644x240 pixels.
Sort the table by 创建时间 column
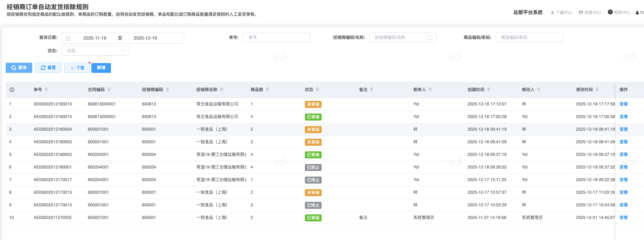coord(489,90)
